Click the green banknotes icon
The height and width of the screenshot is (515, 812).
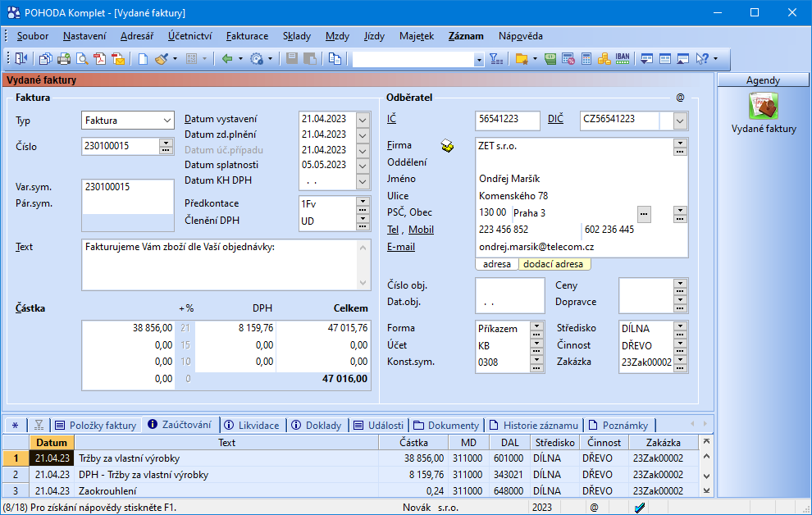550,59
